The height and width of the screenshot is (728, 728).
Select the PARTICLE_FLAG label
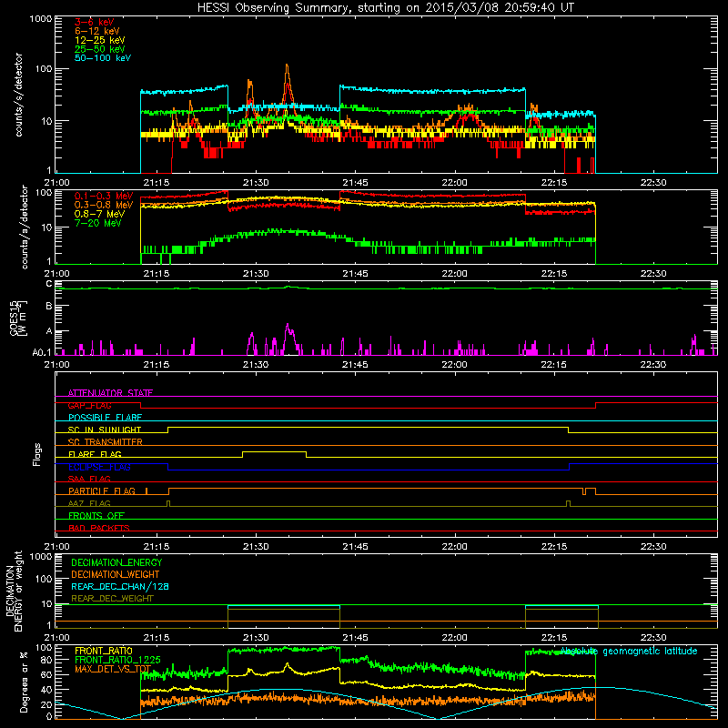pyautogui.click(x=102, y=490)
